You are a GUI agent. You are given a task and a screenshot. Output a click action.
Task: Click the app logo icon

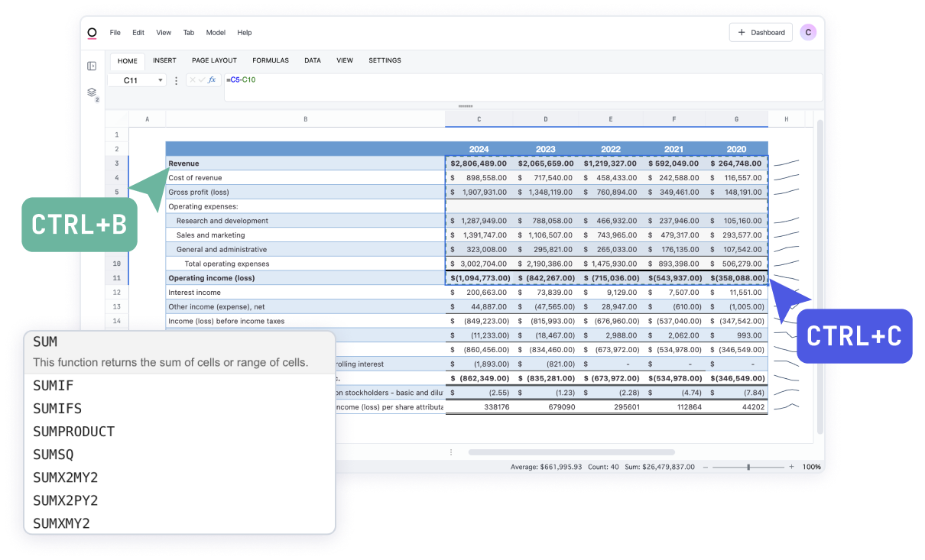coord(92,33)
